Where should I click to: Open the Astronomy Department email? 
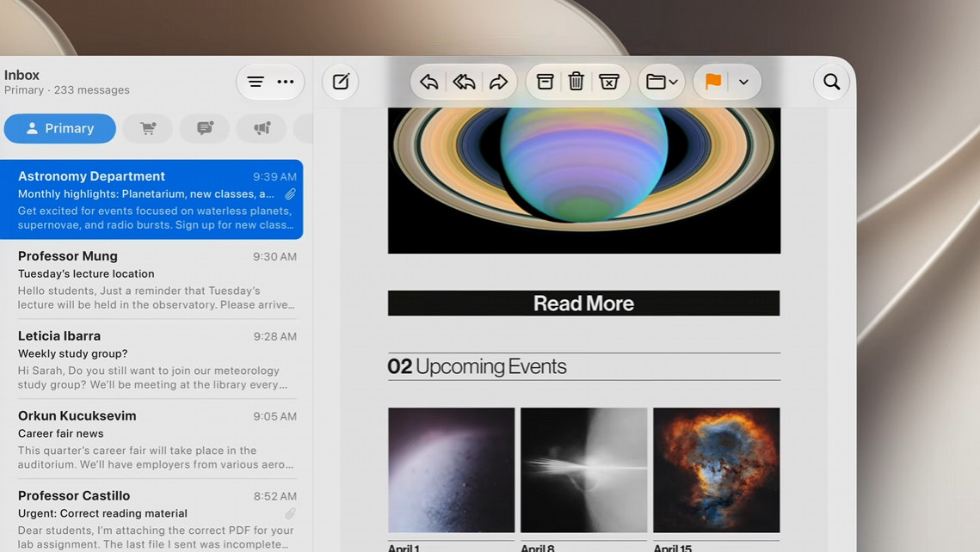[151, 199]
